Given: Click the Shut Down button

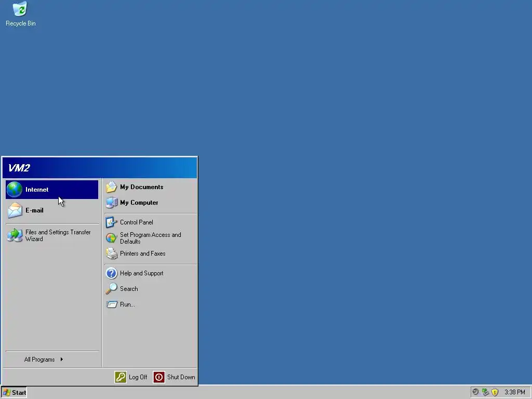Looking at the screenshot, I should pyautogui.click(x=175, y=377).
